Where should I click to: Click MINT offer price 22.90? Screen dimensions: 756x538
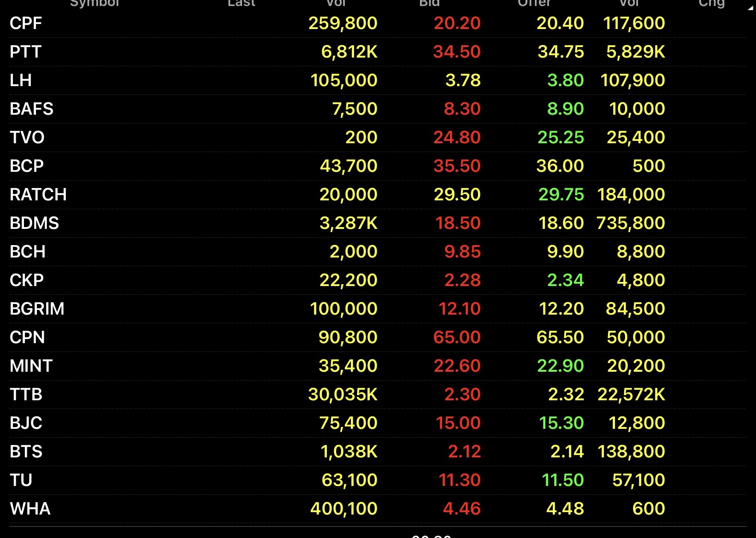561,366
